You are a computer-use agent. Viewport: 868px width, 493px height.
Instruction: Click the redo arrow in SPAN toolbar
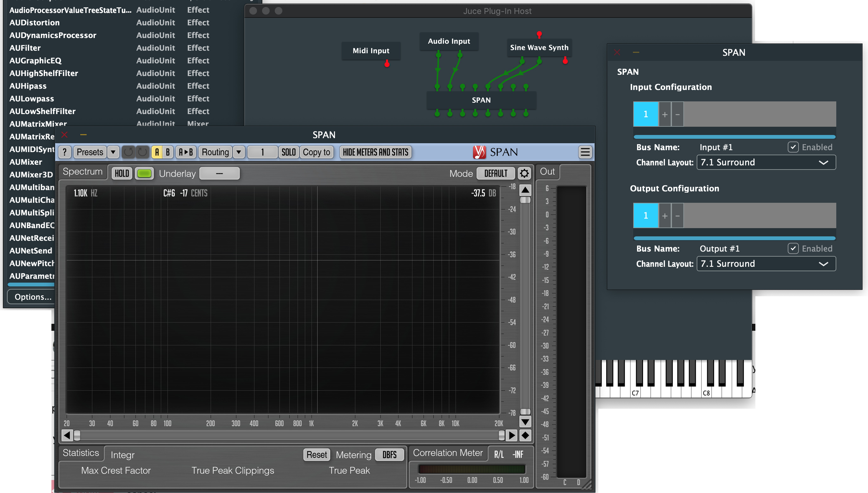point(142,152)
